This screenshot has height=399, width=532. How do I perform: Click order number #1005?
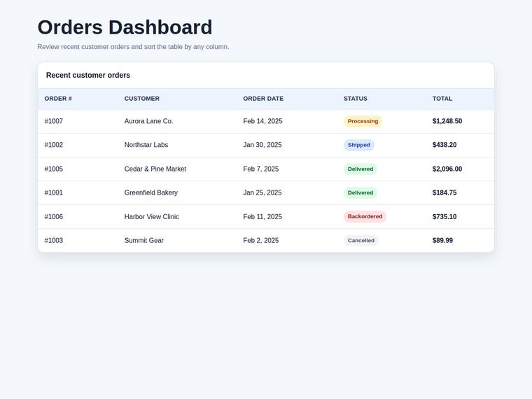pos(54,169)
